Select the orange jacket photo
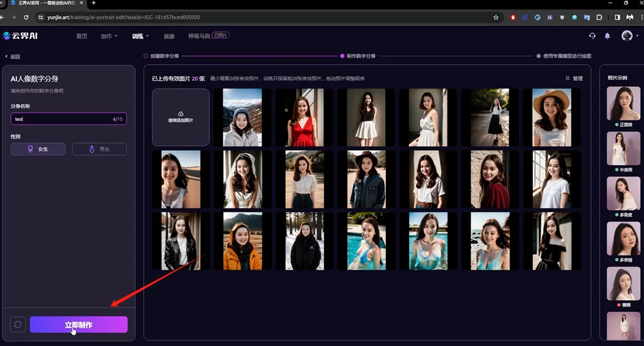 tap(242, 241)
